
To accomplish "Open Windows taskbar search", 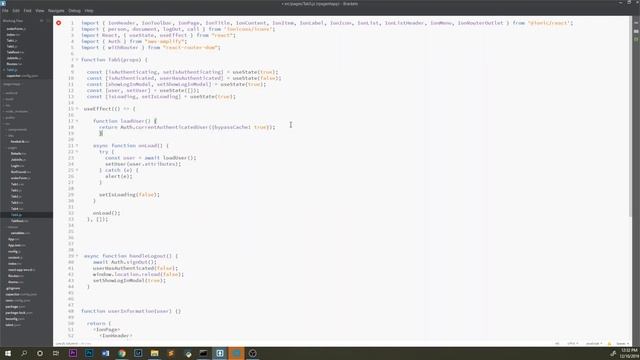I will coord(24,353).
